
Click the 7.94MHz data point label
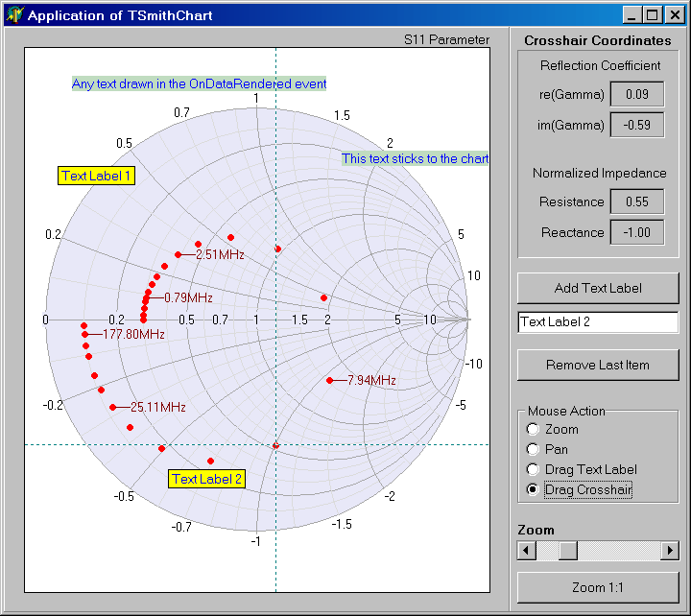coord(371,380)
